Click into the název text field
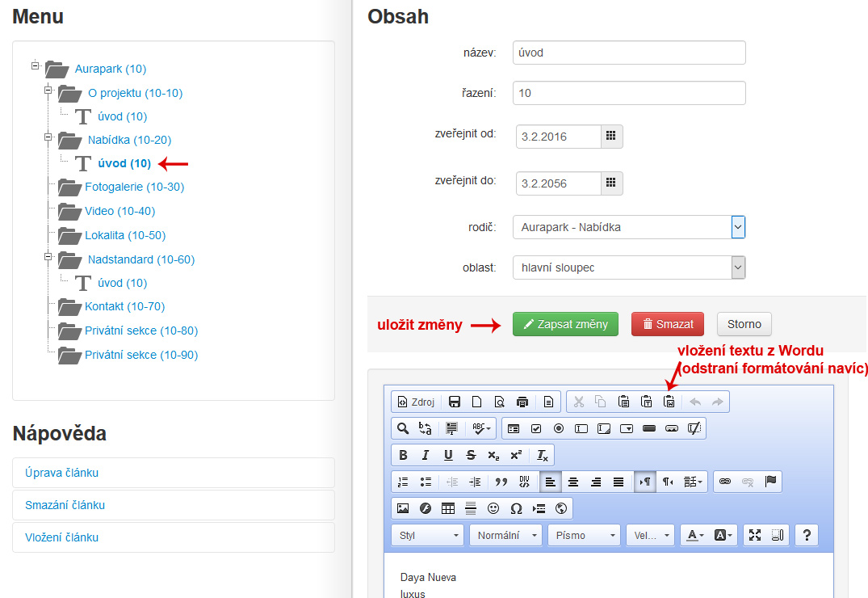Viewport: 868px width, 598px height. pos(628,53)
